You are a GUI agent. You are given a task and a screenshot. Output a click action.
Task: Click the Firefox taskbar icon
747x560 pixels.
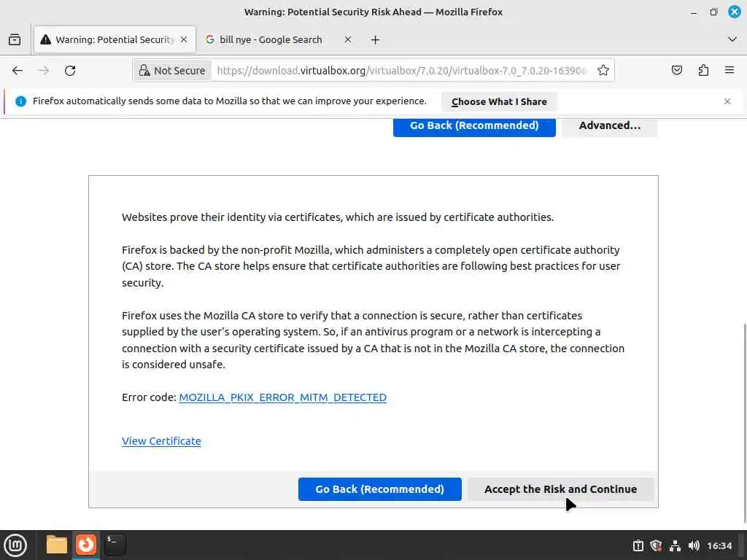point(86,545)
